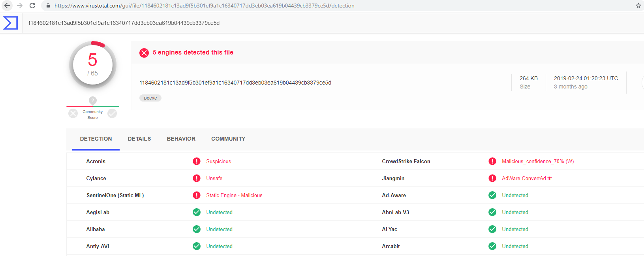This screenshot has height=256, width=644.
Task: Click the Ad-Aware engine name
Action: click(x=394, y=195)
